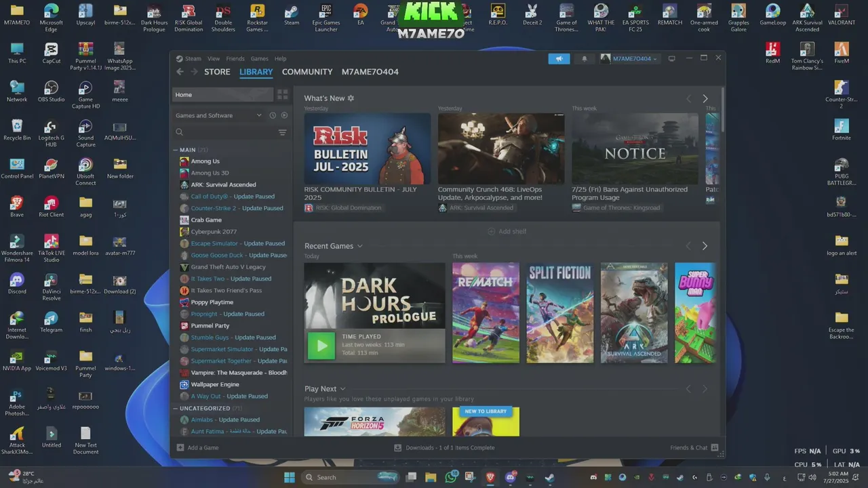Screen dimensions: 868x488
Task: Open the advanced filter options icon
Action: click(x=283, y=133)
